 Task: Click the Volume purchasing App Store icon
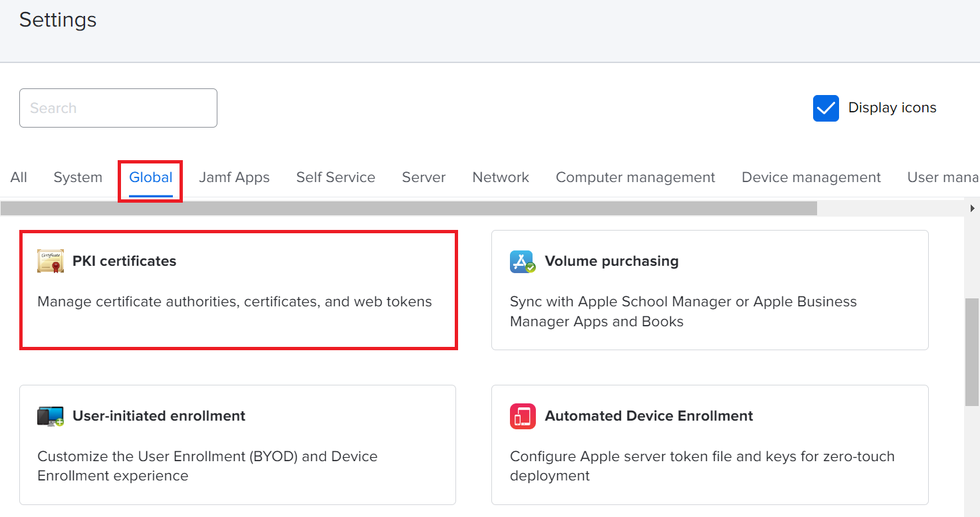tap(523, 261)
